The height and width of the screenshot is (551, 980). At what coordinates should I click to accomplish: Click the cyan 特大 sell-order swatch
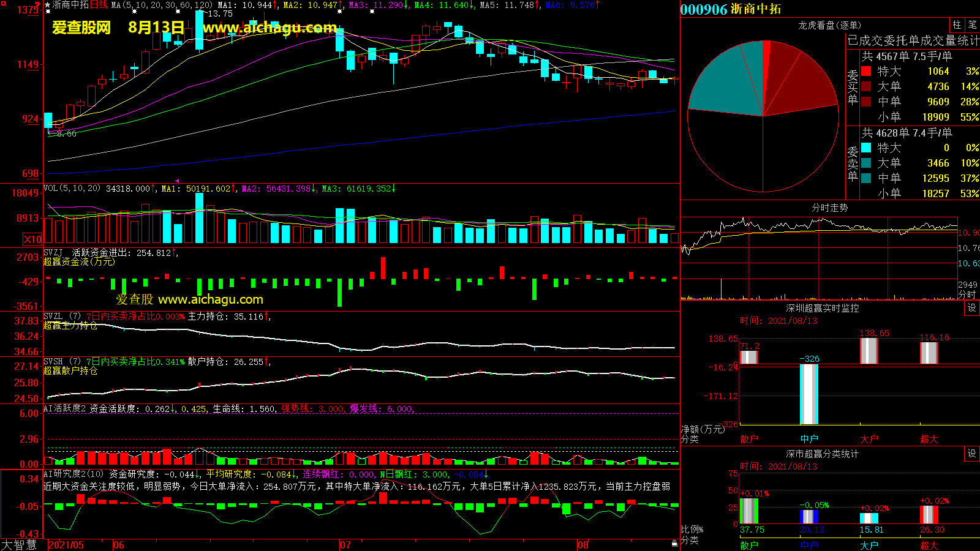(x=866, y=148)
